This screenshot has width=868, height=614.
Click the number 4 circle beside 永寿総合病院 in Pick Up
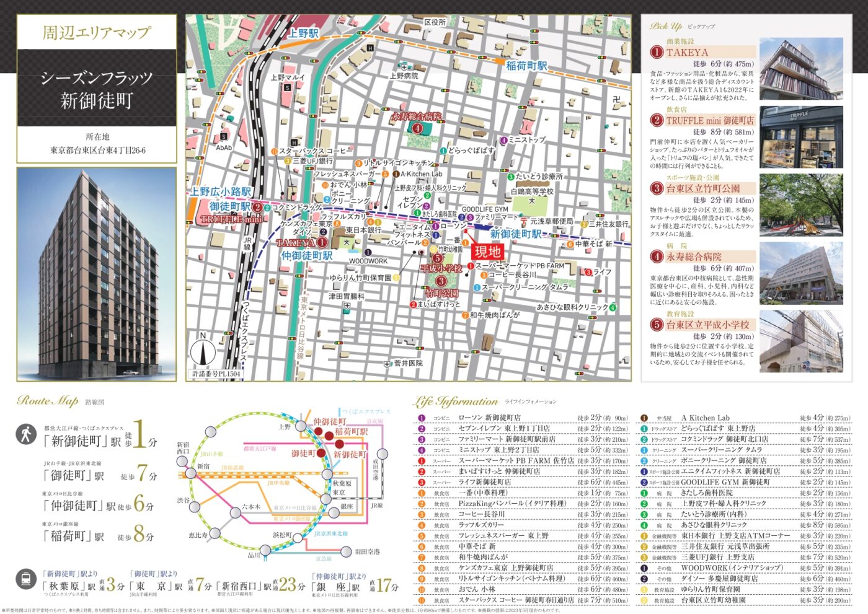tap(657, 257)
